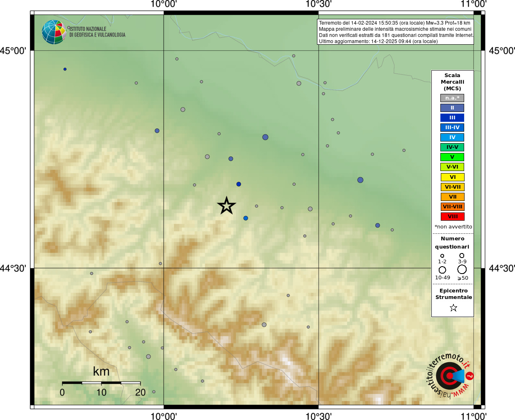Select the green V intensity swatch

(452, 157)
